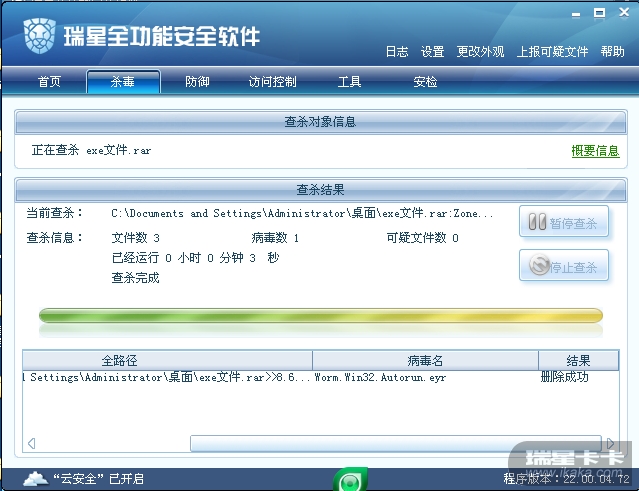Viewport: 639px width, 491px height.
Task: Open the 日志 log menu
Action: pos(397,52)
